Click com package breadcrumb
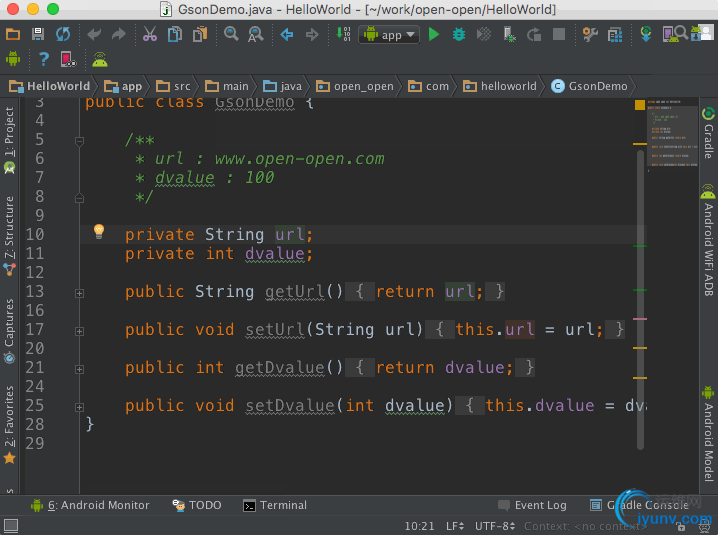 pyautogui.click(x=428, y=86)
